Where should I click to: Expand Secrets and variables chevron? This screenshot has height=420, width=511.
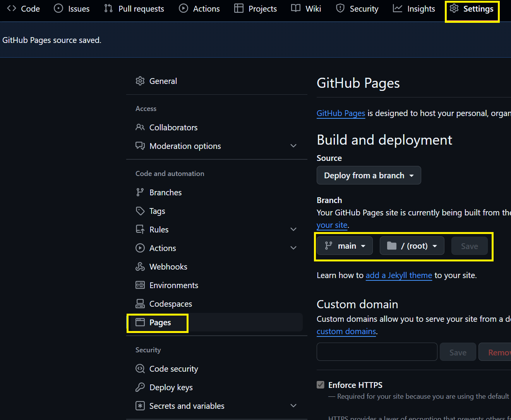click(x=293, y=406)
